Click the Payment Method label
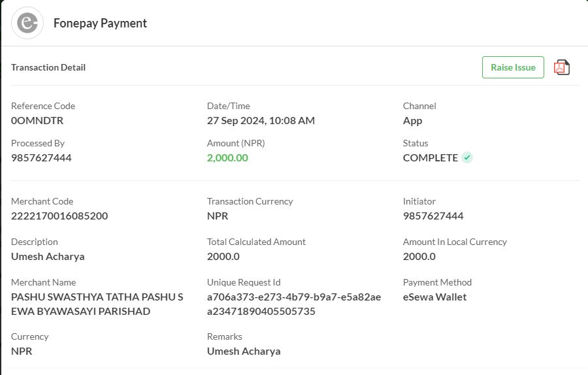Image resolution: width=588 pixels, height=375 pixels. pos(437,282)
